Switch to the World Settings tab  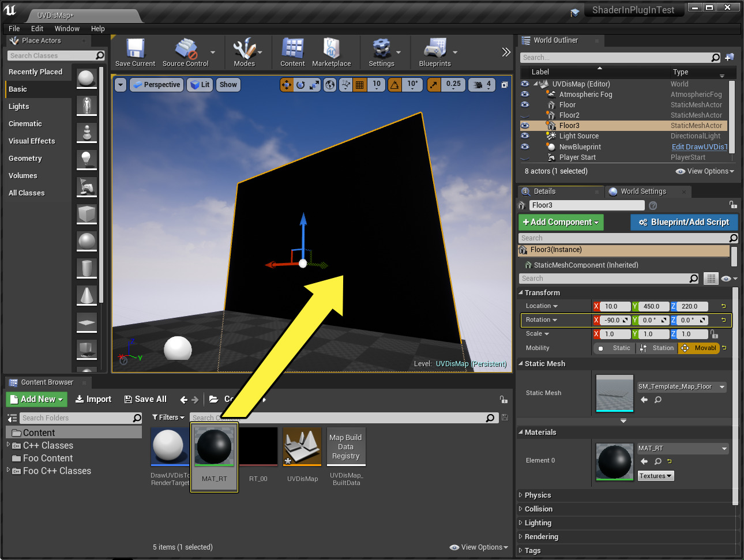[x=642, y=191]
